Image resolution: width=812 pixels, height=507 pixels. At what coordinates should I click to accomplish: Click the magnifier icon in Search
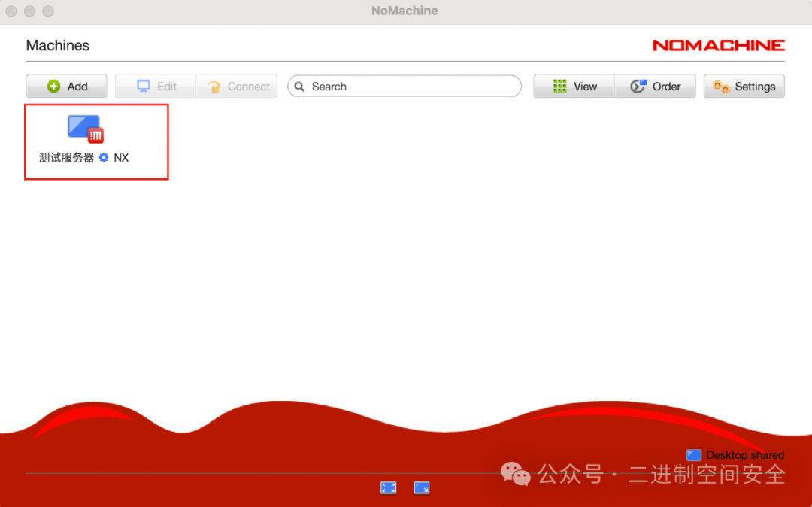(300, 87)
